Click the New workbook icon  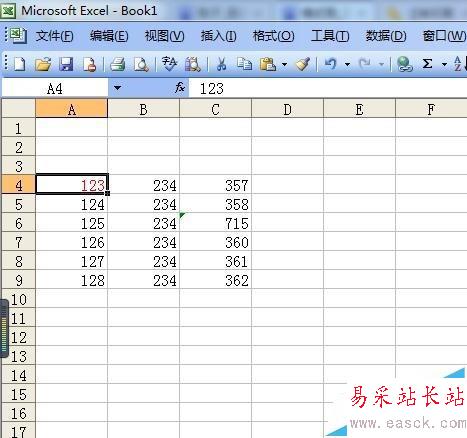19,64
